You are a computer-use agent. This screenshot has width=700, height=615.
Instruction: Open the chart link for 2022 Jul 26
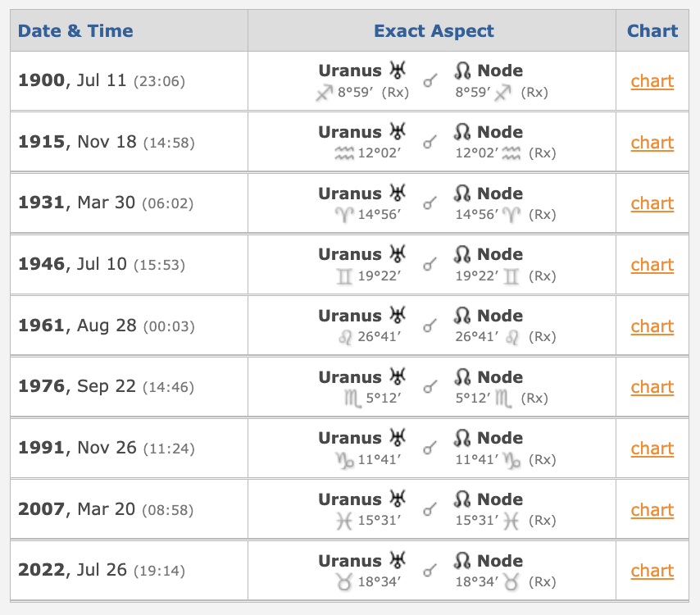pos(652,571)
